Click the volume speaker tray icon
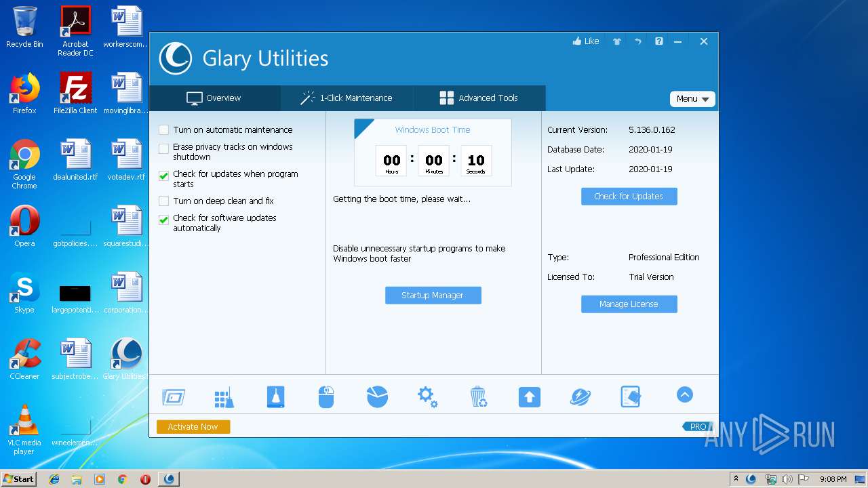868x488 pixels. [787, 479]
